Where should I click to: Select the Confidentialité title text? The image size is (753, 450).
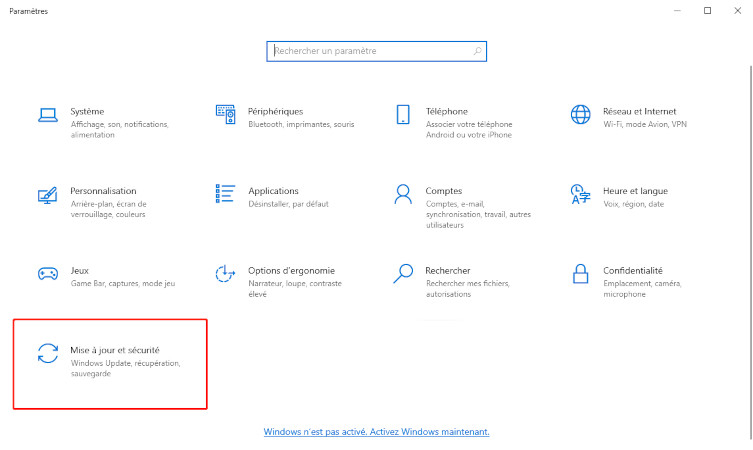pos(633,270)
